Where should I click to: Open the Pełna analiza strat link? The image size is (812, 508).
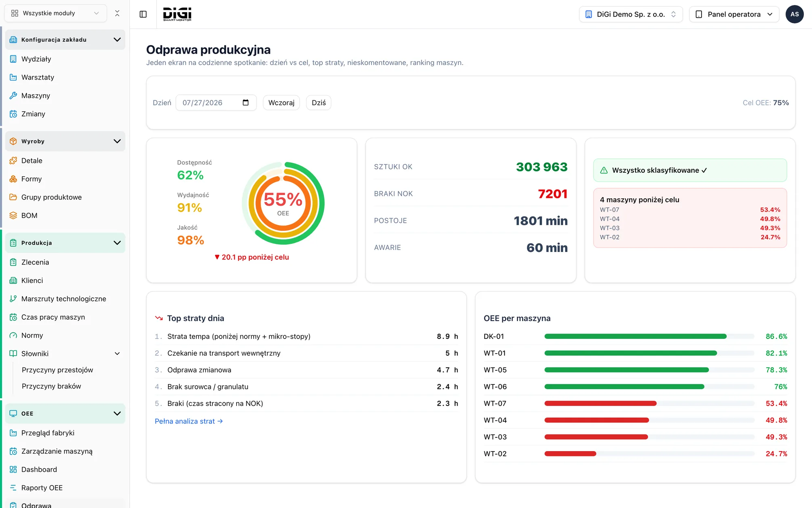point(189,421)
